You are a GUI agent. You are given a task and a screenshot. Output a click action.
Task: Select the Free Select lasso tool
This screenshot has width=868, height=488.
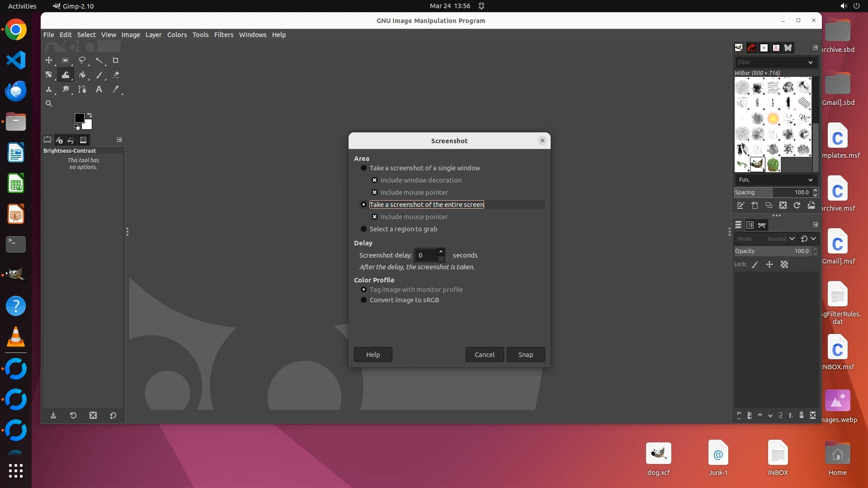[x=82, y=60]
